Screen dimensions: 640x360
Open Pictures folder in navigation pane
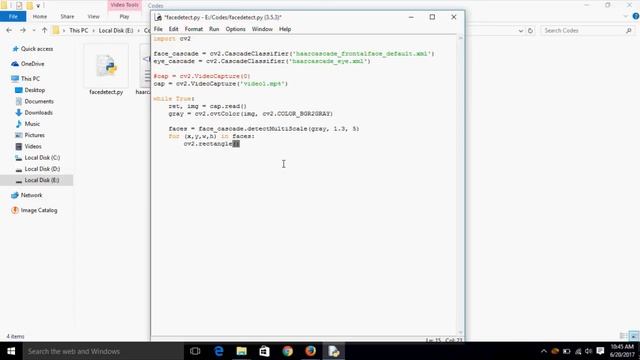[x=34, y=135]
